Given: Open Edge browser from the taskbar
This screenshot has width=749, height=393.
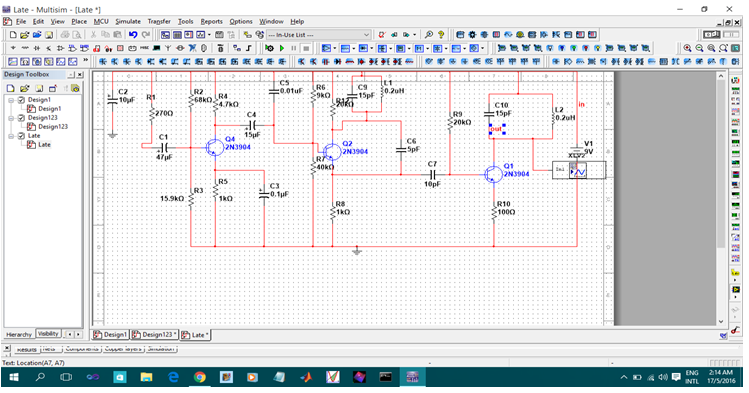Looking at the screenshot, I should 173,378.
